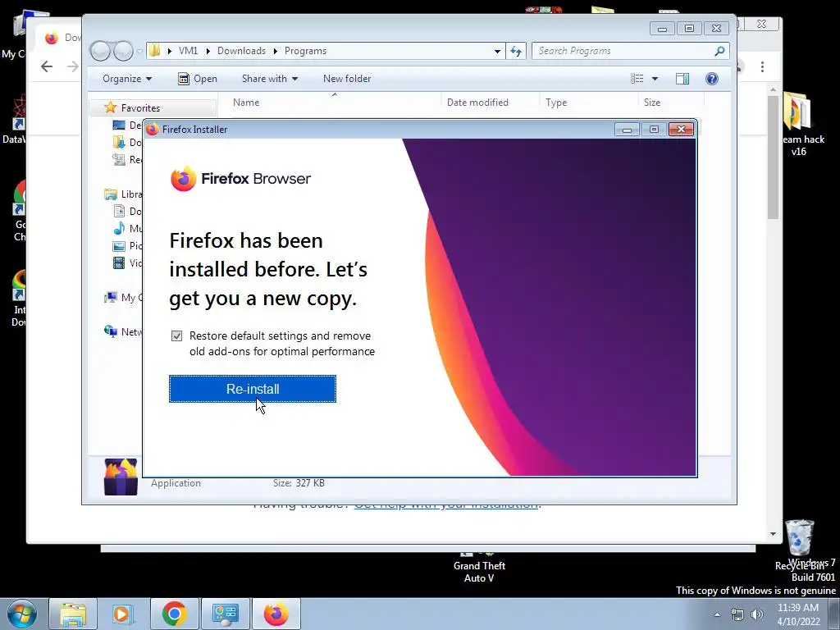Click the network tray icon
The height and width of the screenshot is (630, 840).
coord(737,614)
